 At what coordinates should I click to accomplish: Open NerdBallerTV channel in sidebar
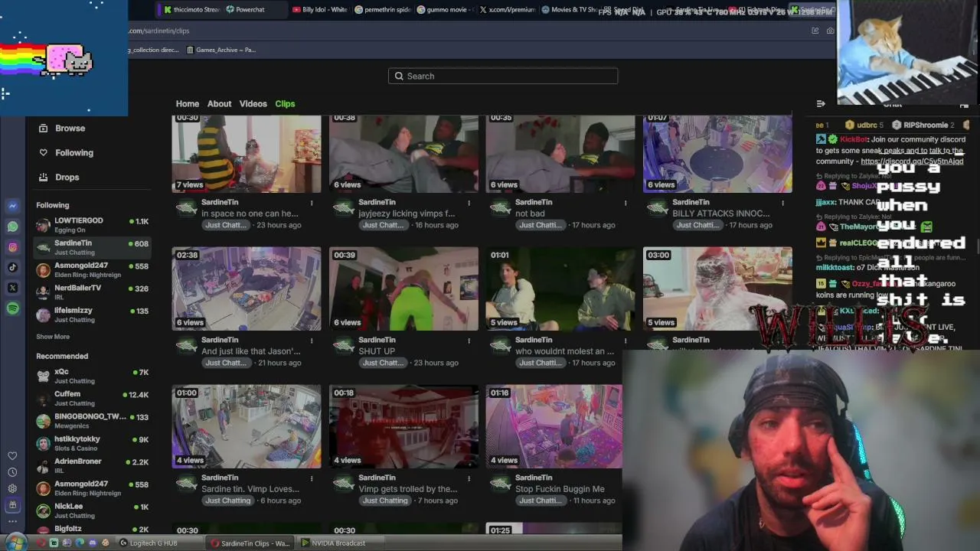tap(93, 292)
